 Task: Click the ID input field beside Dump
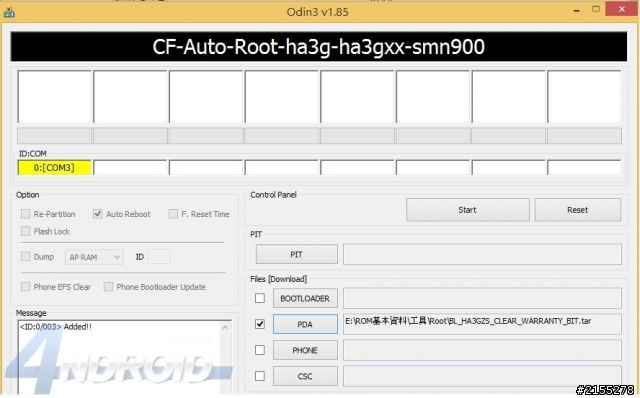[x=159, y=257]
